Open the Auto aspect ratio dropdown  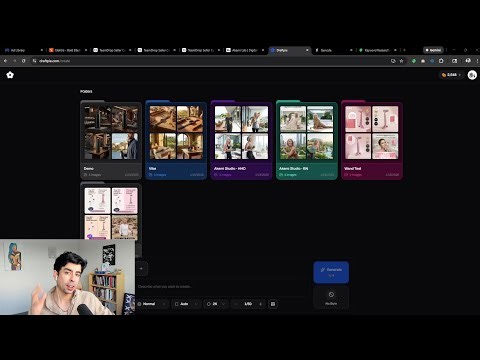pos(186,304)
